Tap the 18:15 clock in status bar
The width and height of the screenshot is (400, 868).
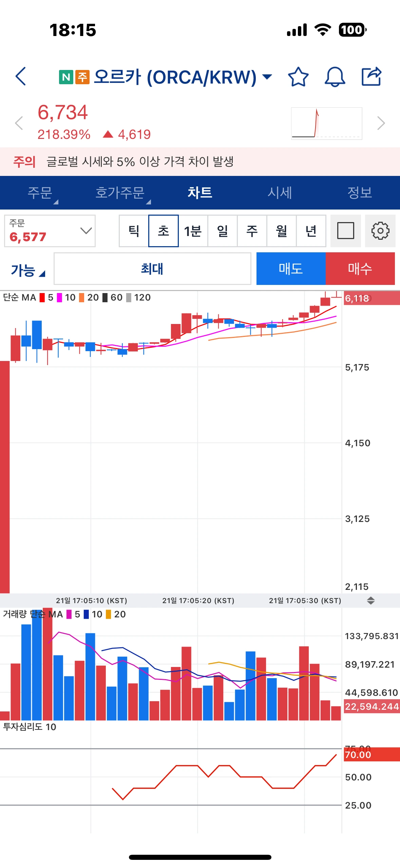73,30
